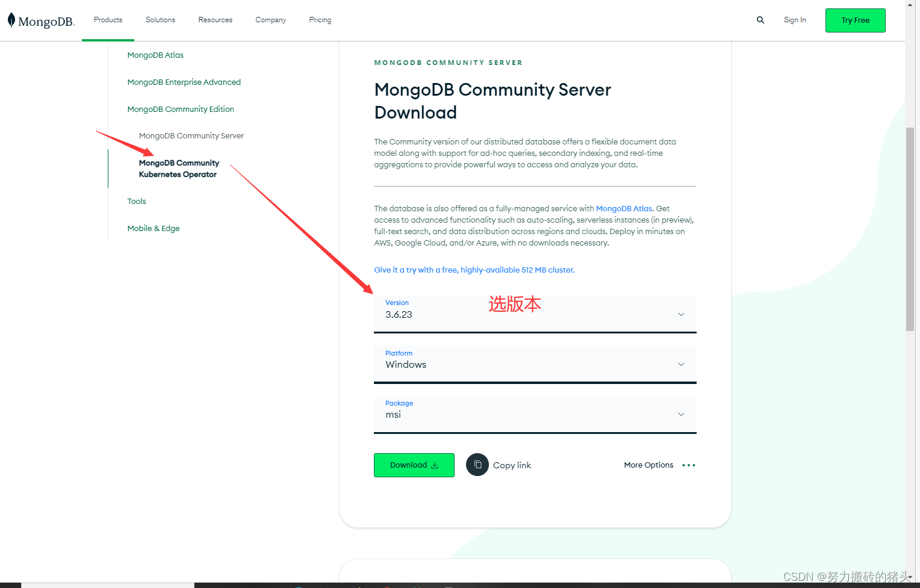Click the Try Free button
This screenshot has height=588, width=920.
coord(855,20)
